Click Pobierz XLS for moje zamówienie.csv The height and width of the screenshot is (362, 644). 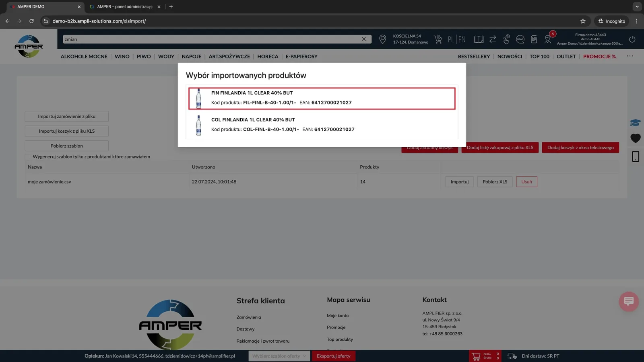point(495,182)
